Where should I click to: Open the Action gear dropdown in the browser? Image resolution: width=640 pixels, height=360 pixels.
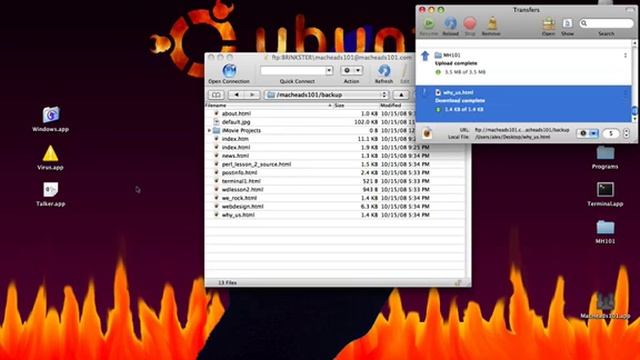[x=351, y=71]
